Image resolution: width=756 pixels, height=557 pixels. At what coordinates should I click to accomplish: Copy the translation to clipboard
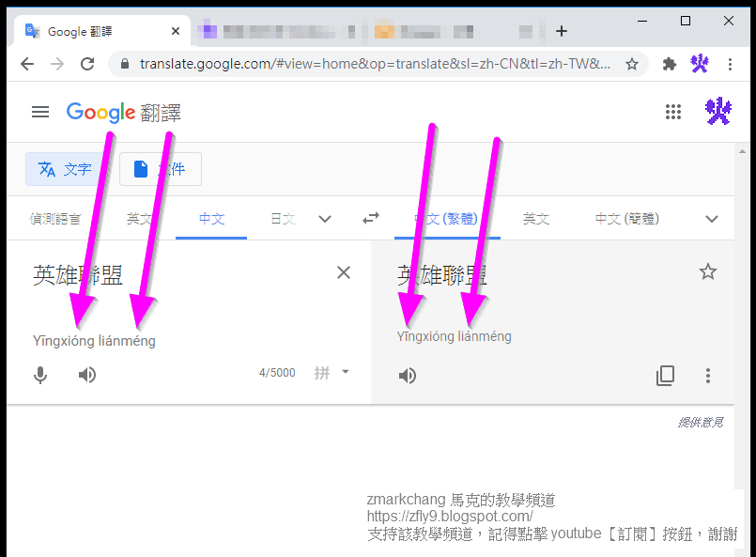click(x=665, y=376)
